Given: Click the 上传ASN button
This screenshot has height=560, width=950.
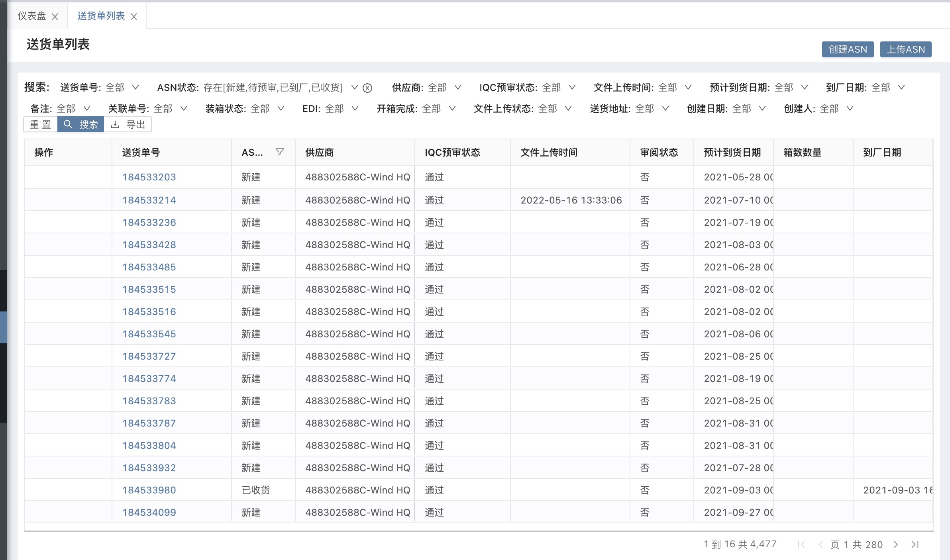Looking at the screenshot, I should [906, 49].
